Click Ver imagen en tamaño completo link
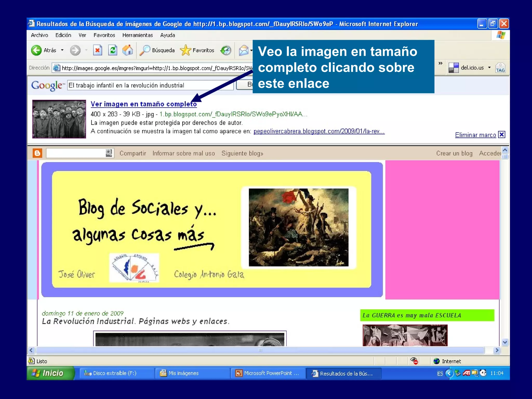Screen dimensions: 532x399 (144, 104)
